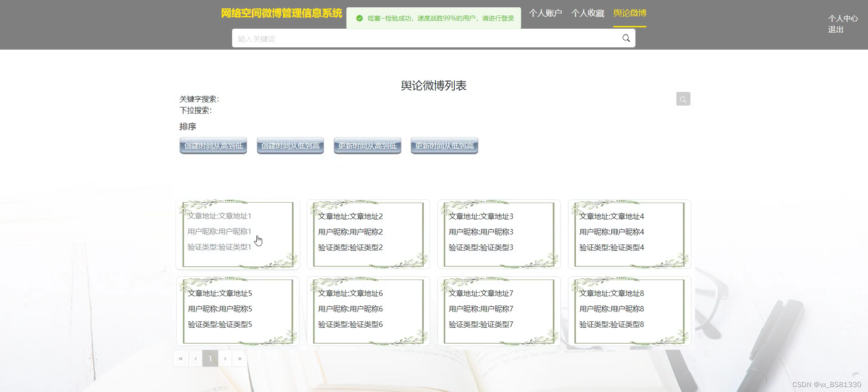Open the card for 文章地址1
This screenshot has width=868, height=392.
238,234
